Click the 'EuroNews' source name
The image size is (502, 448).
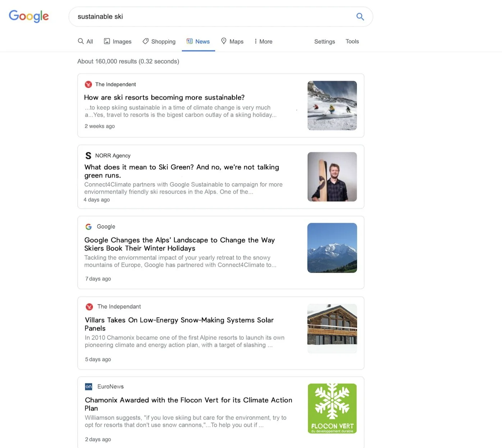pyautogui.click(x=110, y=386)
